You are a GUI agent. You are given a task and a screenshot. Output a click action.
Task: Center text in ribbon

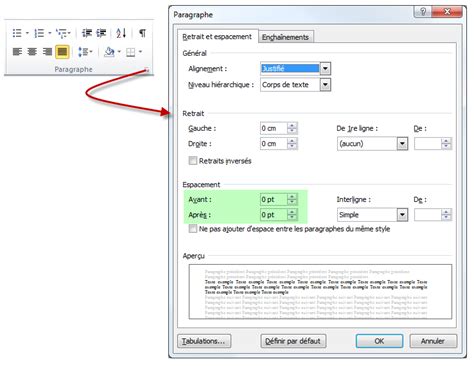point(32,52)
